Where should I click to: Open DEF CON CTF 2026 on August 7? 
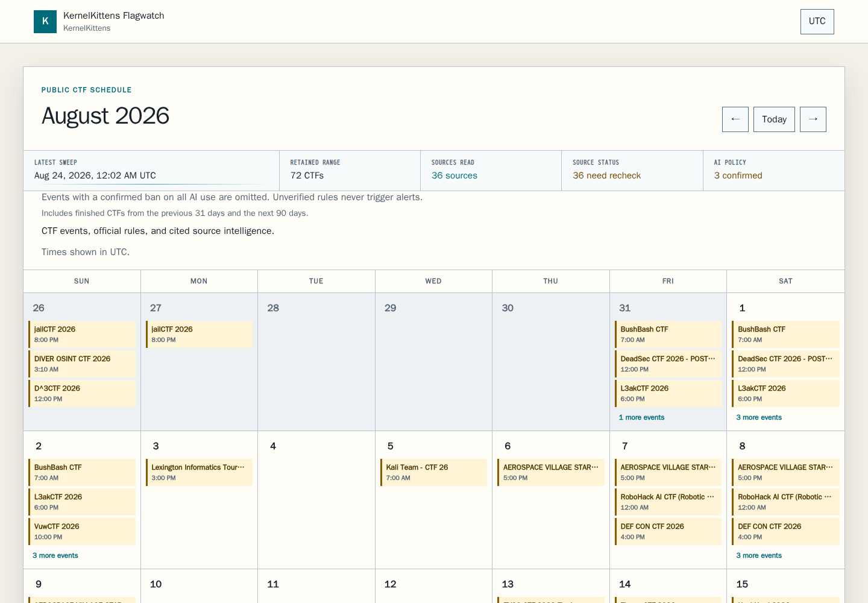[x=668, y=531]
